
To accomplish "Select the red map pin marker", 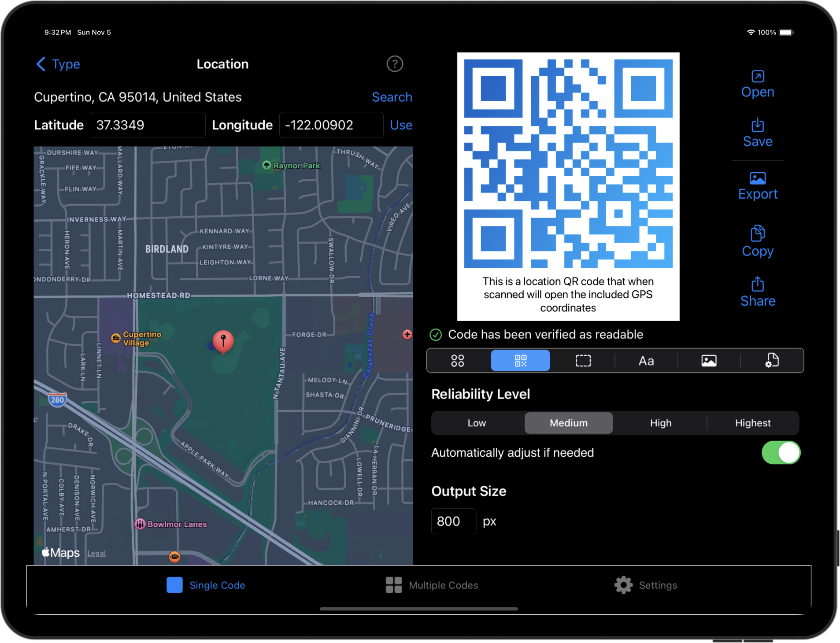I will [223, 342].
